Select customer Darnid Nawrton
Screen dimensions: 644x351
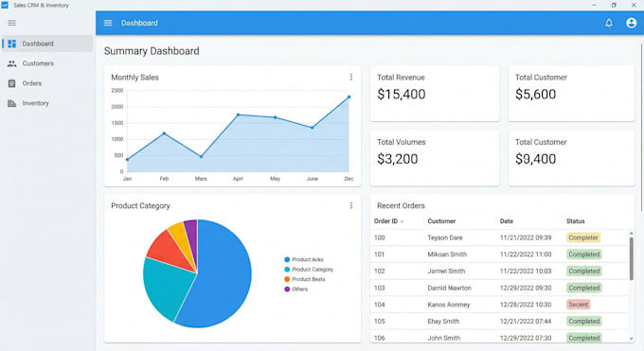pos(449,289)
